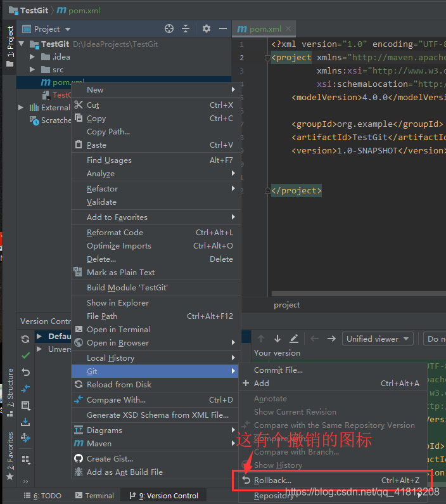Click the changelist icon in Version Control toolbar
The height and width of the screenshot is (504, 446).
click(26, 406)
